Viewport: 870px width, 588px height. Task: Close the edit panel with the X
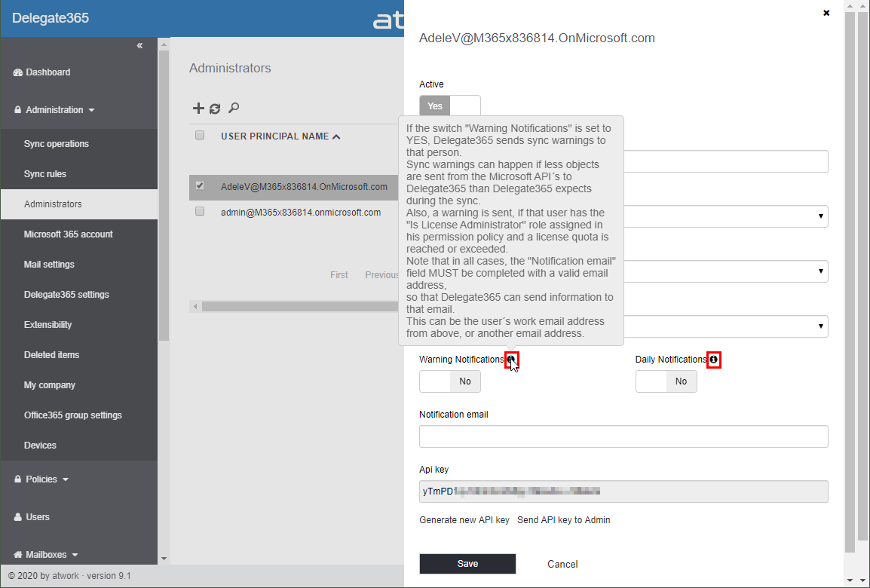(x=826, y=13)
